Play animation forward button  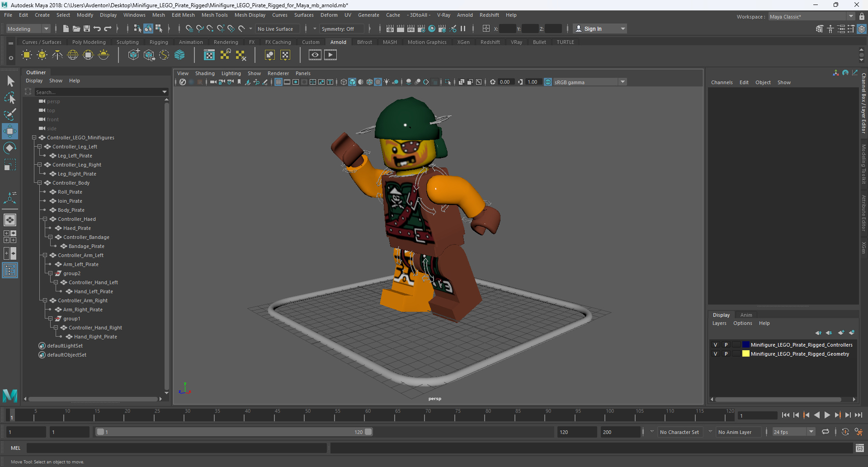(x=827, y=415)
